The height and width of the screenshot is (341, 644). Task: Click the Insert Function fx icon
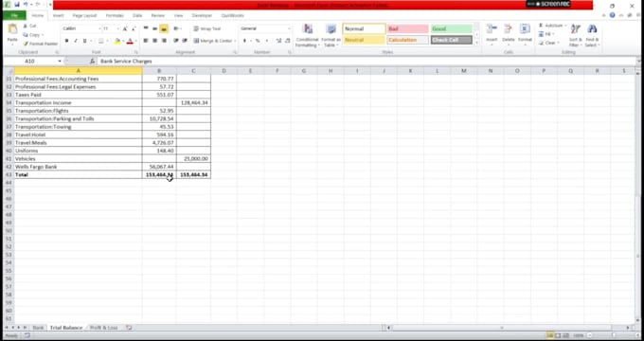(x=93, y=61)
